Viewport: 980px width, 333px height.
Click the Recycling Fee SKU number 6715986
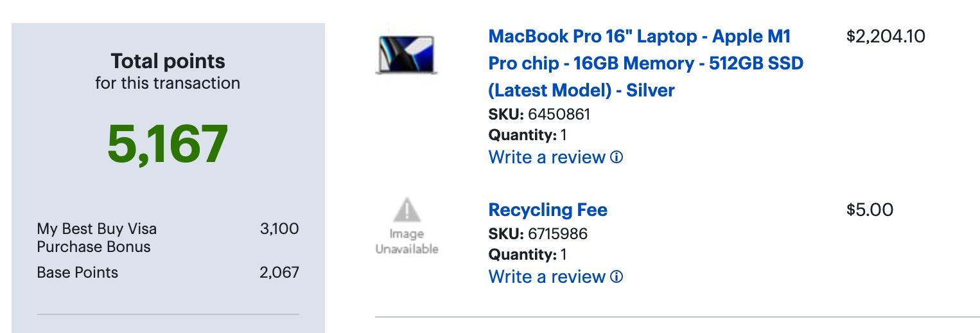(x=557, y=233)
